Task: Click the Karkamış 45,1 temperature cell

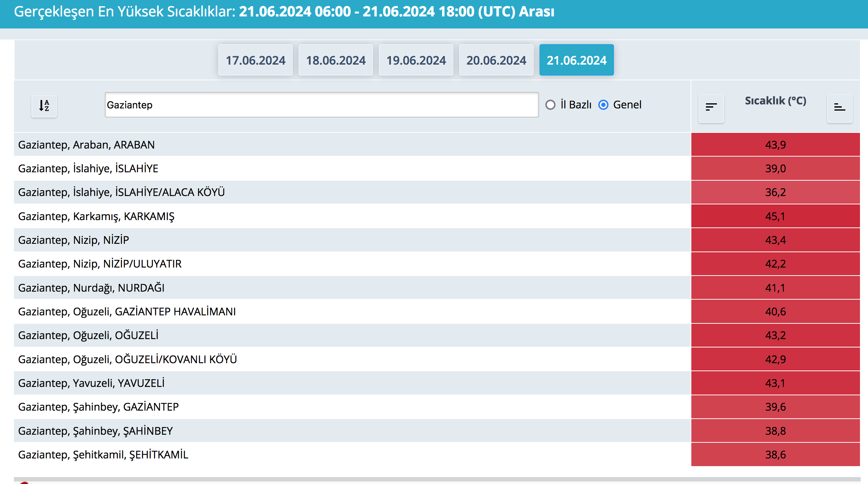Action: (775, 216)
